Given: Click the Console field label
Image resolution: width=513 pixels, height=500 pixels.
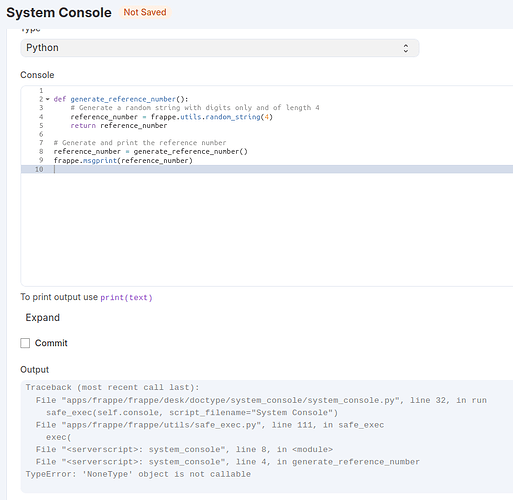Looking at the screenshot, I should point(37,75).
